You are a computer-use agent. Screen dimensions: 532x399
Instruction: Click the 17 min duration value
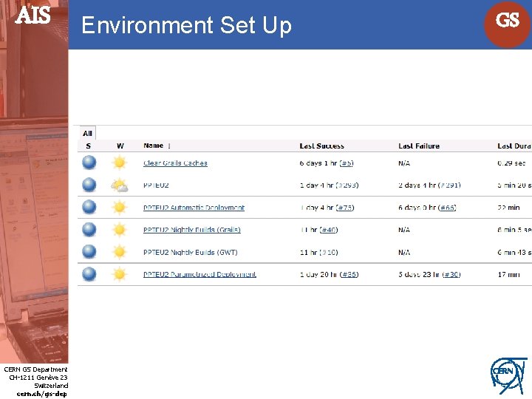(508, 274)
